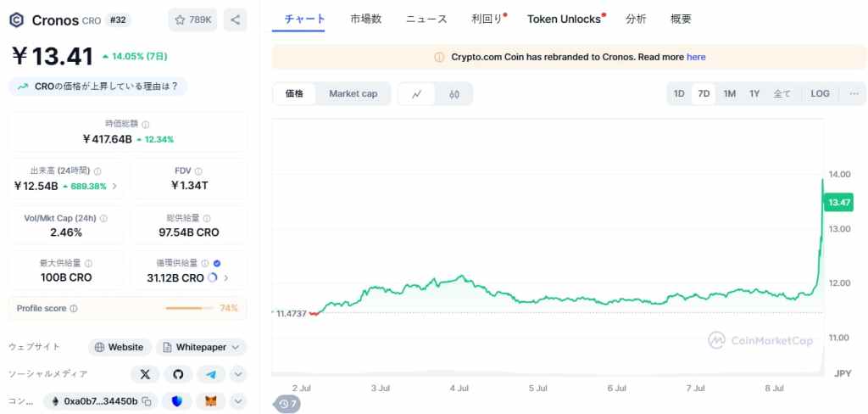The width and height of the screenshot is (868, 414).
Task: Switch chart to Market cap
Action: pyautogui.click(x=353, y=93)
